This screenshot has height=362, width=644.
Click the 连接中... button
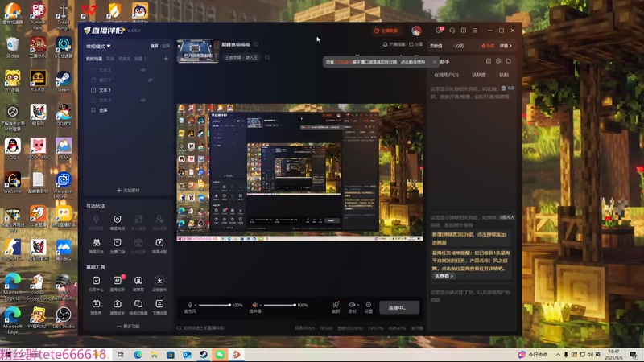398,307
